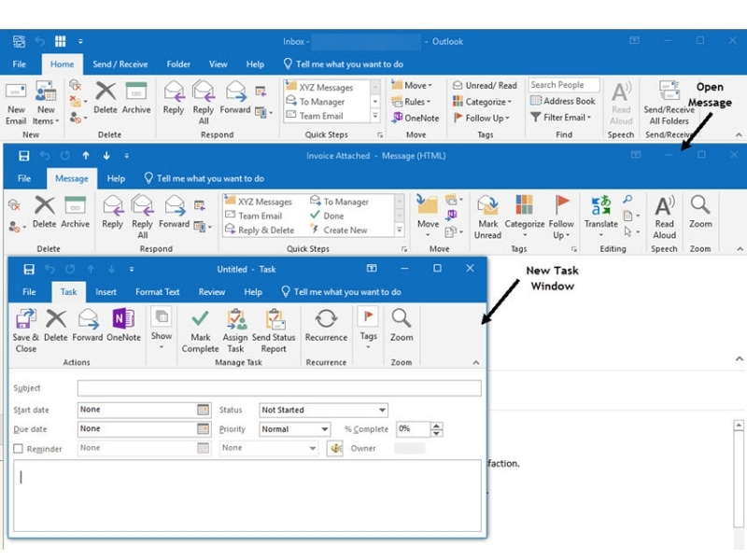This screenshot has width=747, height=560.
Task: Click New Email in Outlook main window
Action: (16, 104)
